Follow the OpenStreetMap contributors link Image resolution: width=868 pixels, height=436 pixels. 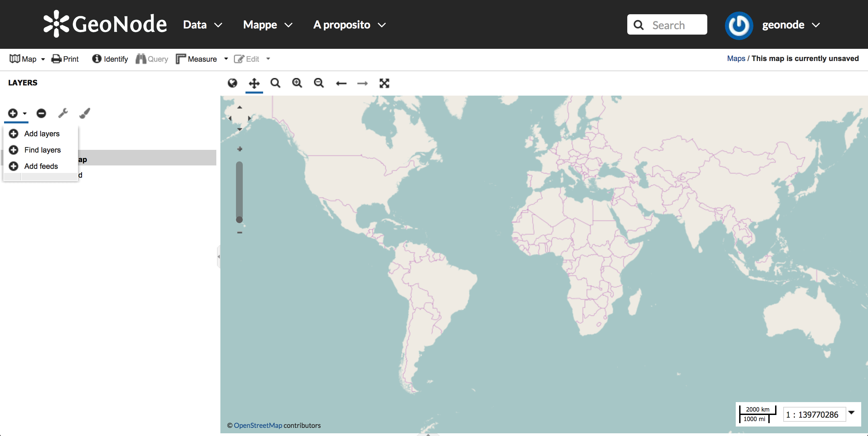click(x=258, y=425)
